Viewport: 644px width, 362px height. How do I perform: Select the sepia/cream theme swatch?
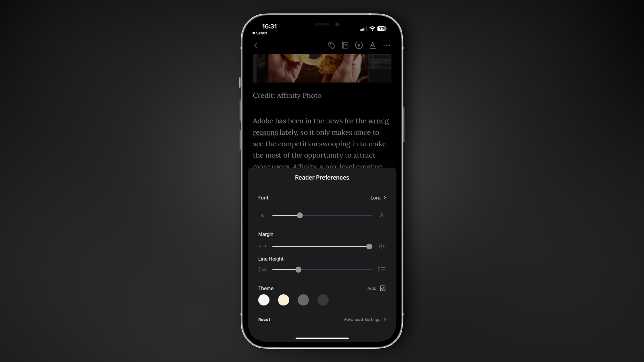click(x=283, y=300)
